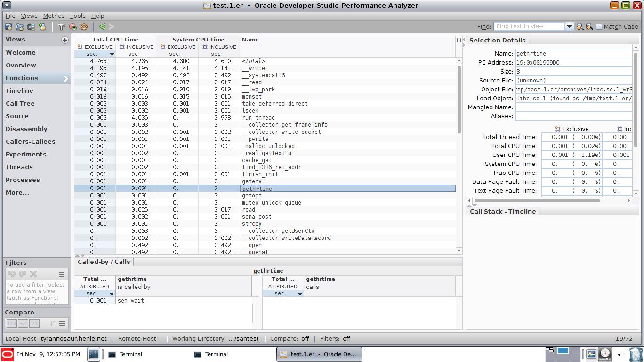Click the Aggregate Experiments flask icon

42,27
